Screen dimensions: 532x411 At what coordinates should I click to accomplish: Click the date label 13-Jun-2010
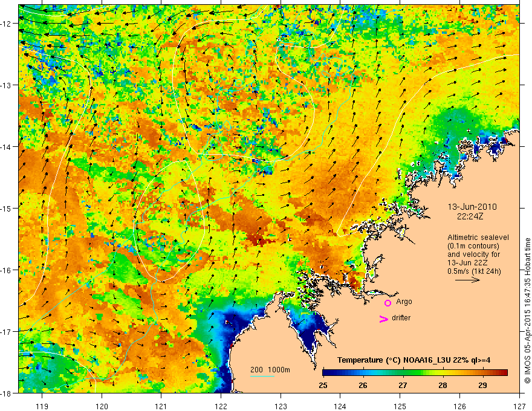click(x=472, y=207)
